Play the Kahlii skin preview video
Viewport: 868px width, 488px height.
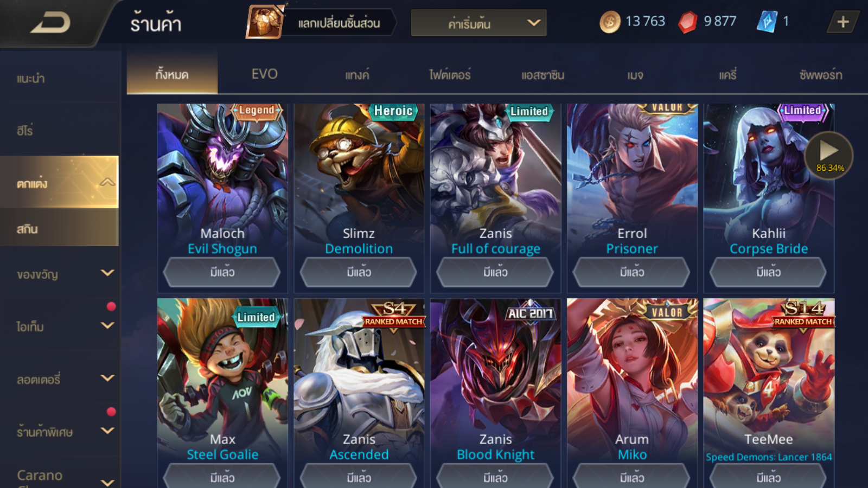pyautogui.click(x=829, y=155)
